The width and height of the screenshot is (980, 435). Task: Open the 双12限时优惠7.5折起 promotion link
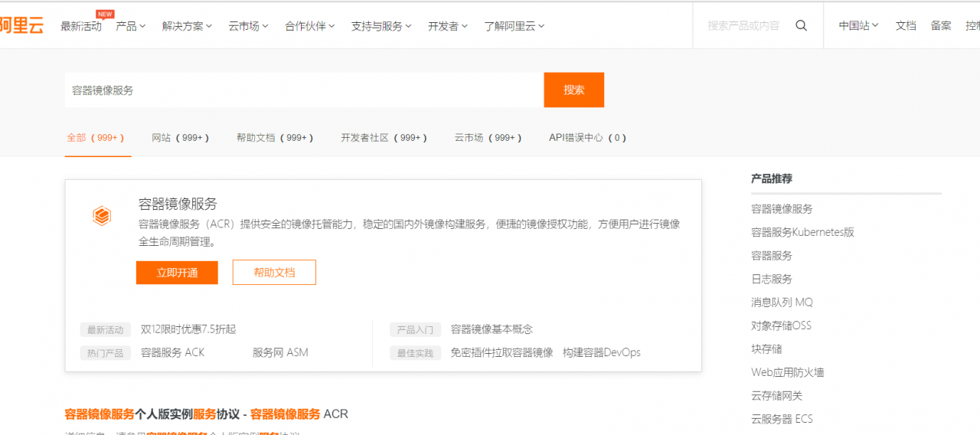[188, 329]
